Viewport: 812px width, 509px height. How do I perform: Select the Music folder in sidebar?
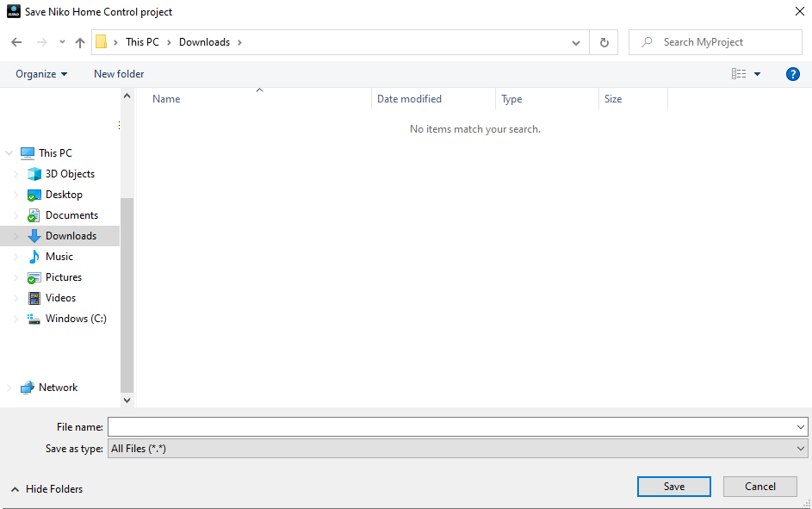click(x=59, y=257)
